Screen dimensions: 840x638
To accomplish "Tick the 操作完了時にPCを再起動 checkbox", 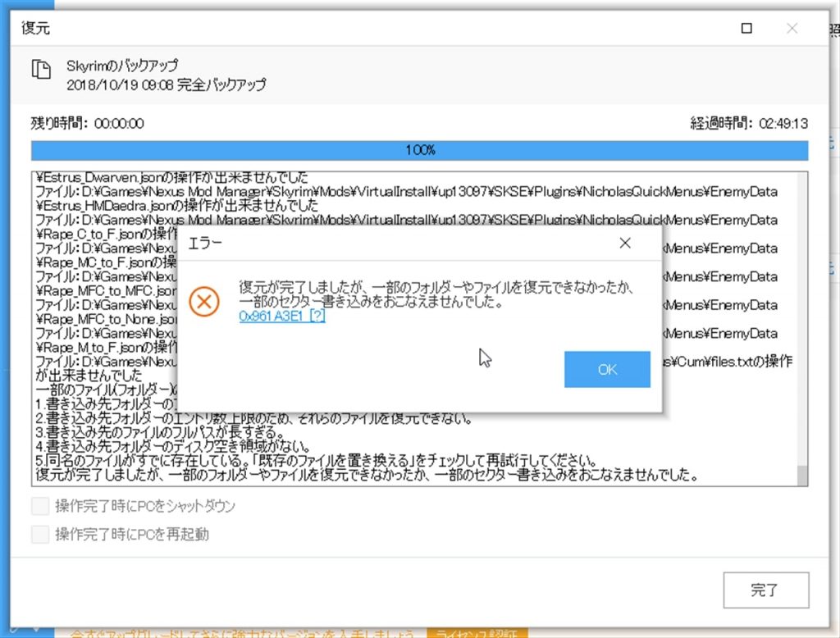I will coord(39,535).
